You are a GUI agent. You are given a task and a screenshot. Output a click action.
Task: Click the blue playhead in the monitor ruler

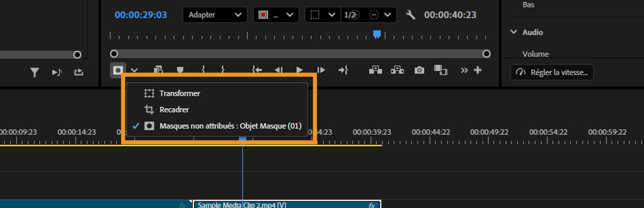(377, 34)
